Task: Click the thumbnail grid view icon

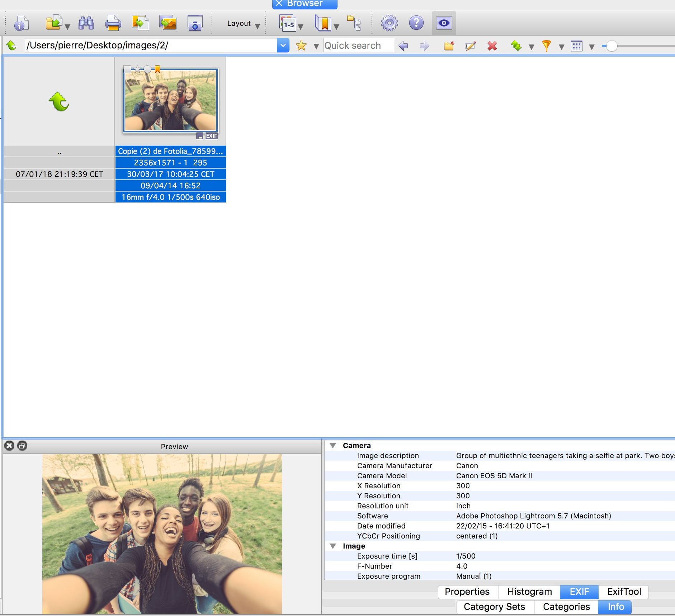Action: coord(576,46)
